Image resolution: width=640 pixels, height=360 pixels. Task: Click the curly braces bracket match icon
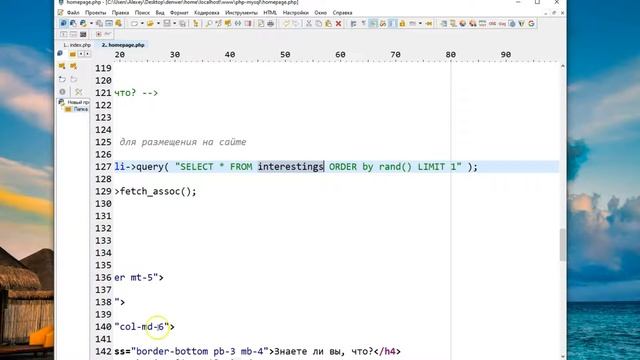click(x=238, y=24)
